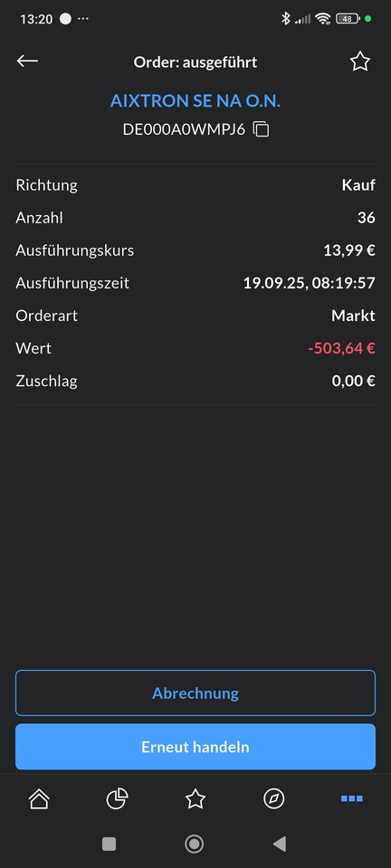Open the AIXTRON SE NA O.N. stock link
The height and width of the screenshot is (868, 391).
tap(195, 100)
